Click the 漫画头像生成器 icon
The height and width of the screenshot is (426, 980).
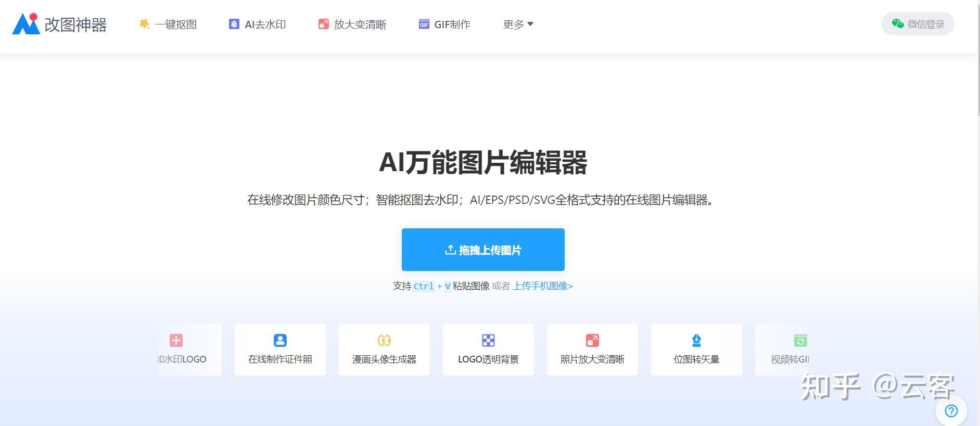[x=384, y=341]
